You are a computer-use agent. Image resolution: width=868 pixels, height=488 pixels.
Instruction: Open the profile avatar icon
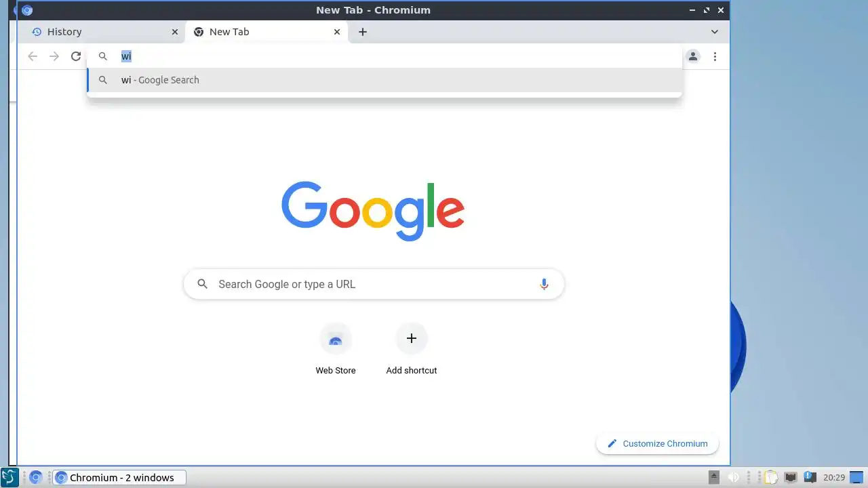coord(693,56)
